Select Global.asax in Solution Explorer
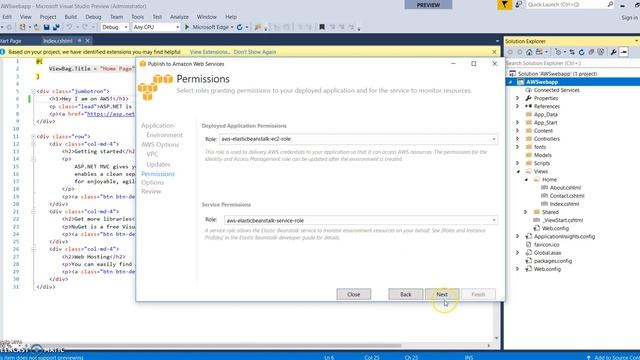640x360 pixels. (x=547, y=253)
